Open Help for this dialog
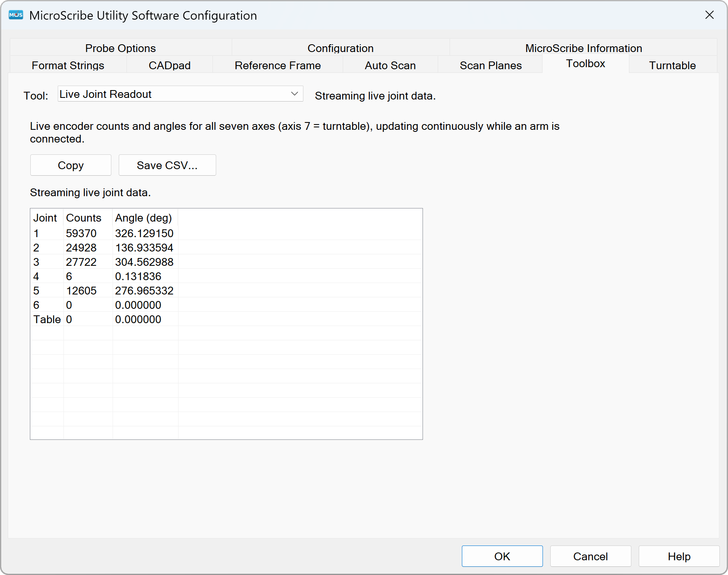This screenshot has height=575, width=728. 679,556
